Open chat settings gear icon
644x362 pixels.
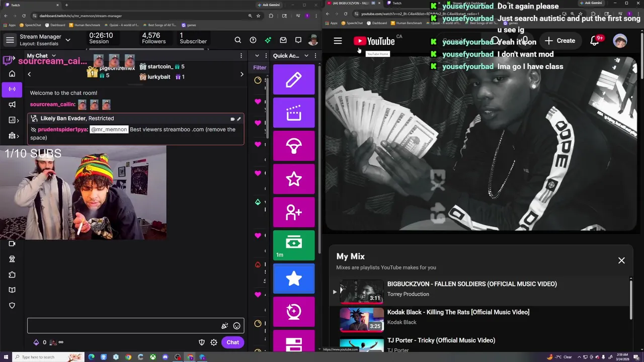tap(214, 342)
